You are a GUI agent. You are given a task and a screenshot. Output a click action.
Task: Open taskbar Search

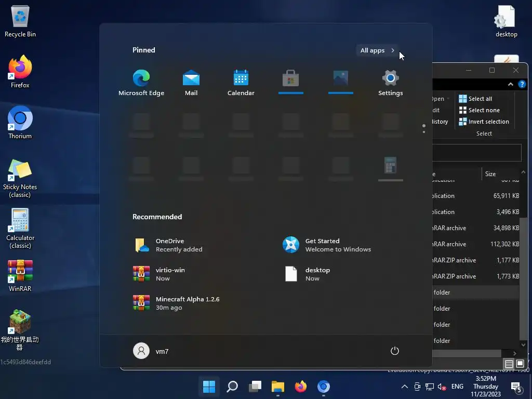coord(232,386)
